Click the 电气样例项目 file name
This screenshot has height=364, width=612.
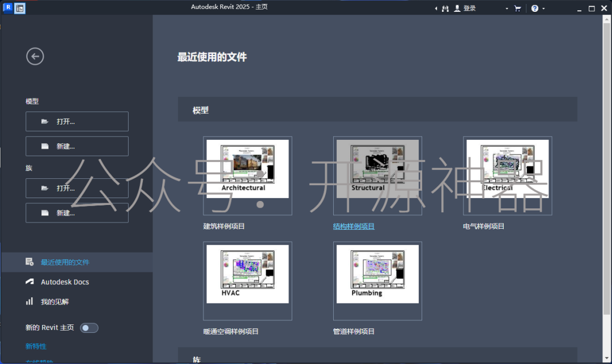pyautogui.click(x=483, y=226)
